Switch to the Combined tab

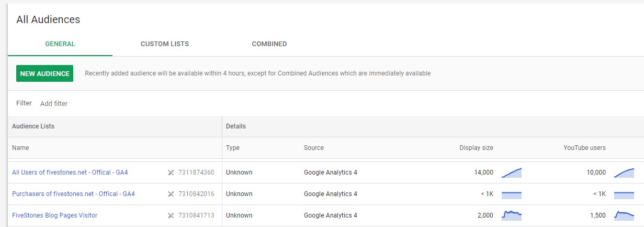point(269,44)
